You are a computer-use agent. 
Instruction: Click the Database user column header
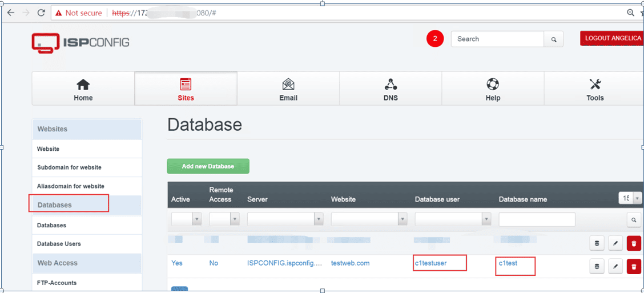pos(437,199)
